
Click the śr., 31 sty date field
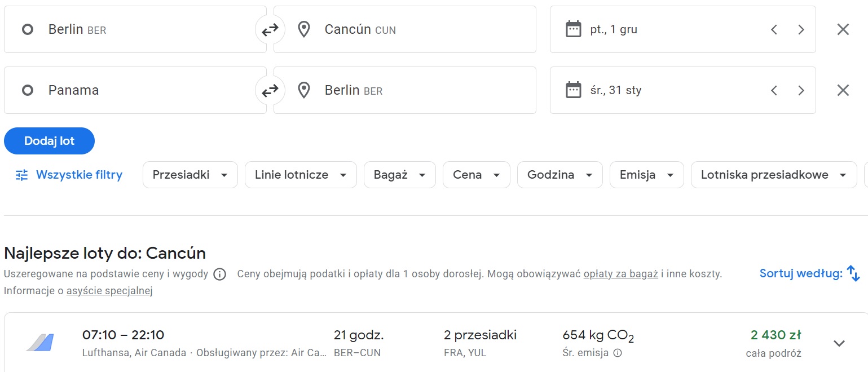[x=683, y=90]
